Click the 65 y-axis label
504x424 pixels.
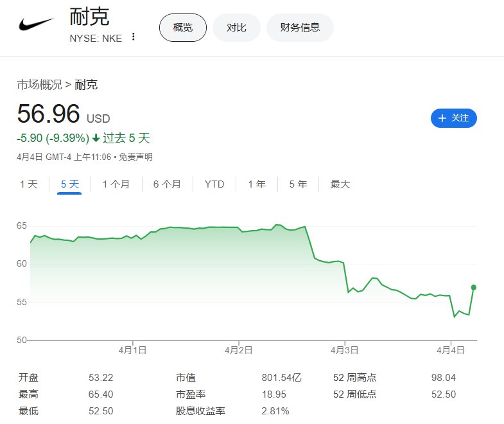tap(22, 225)
